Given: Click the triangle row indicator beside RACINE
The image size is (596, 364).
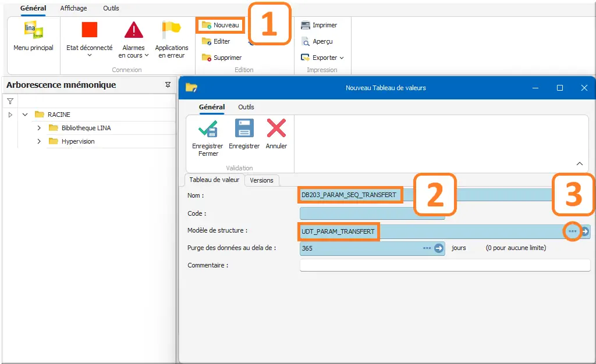Looking at the screenshot, I should [x=10, y=114].
